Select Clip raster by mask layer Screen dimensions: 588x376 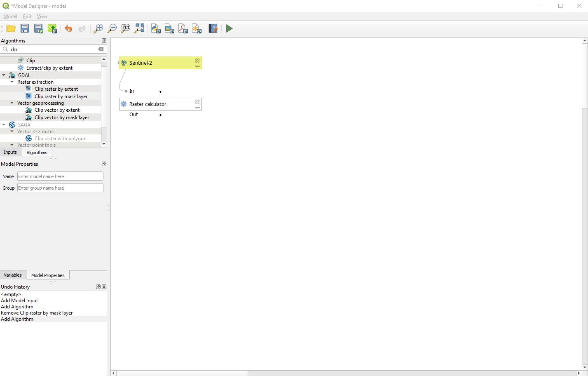[x=61, y=96]
